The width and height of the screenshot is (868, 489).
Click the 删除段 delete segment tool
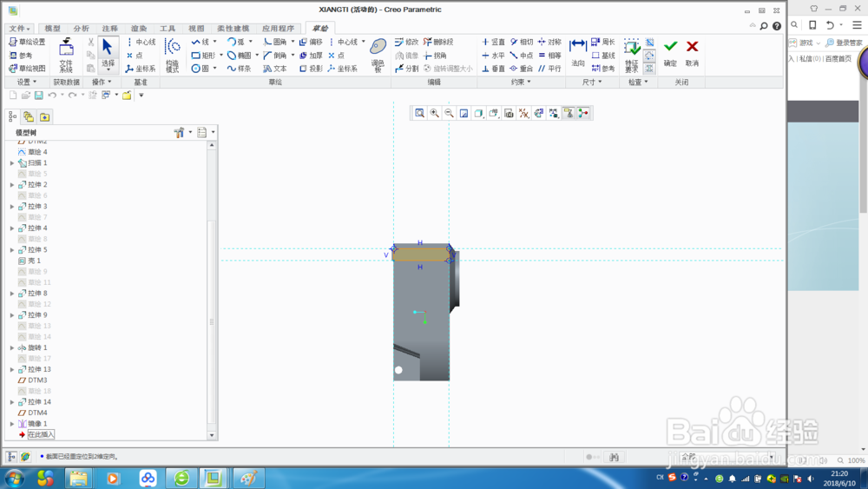438,42
